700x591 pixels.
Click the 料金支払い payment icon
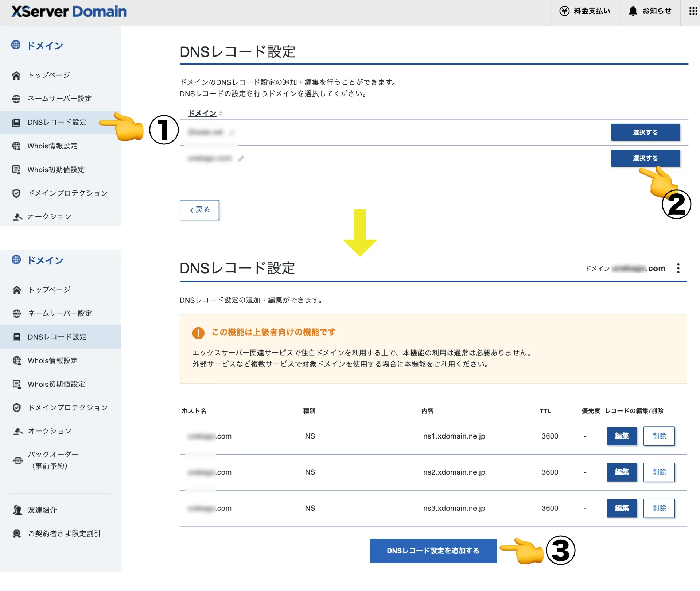(564, 11)
